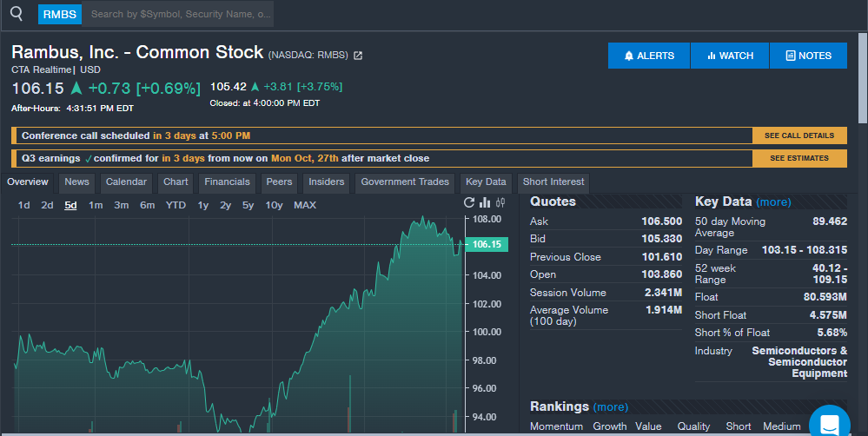The width and height of the screenshot is (868, 436).
Task: Add the stock with the WATCH button
Action: [730, 56]
